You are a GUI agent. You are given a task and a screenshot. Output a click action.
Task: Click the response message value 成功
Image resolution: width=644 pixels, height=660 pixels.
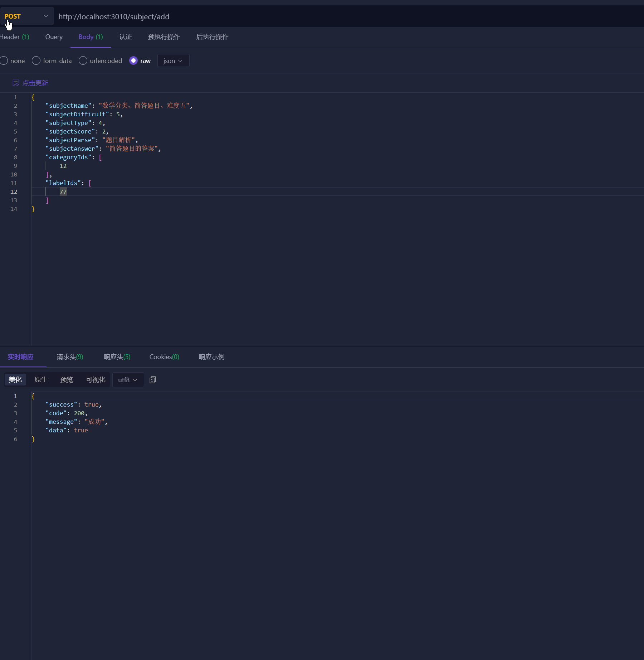[x=94, y=422]
